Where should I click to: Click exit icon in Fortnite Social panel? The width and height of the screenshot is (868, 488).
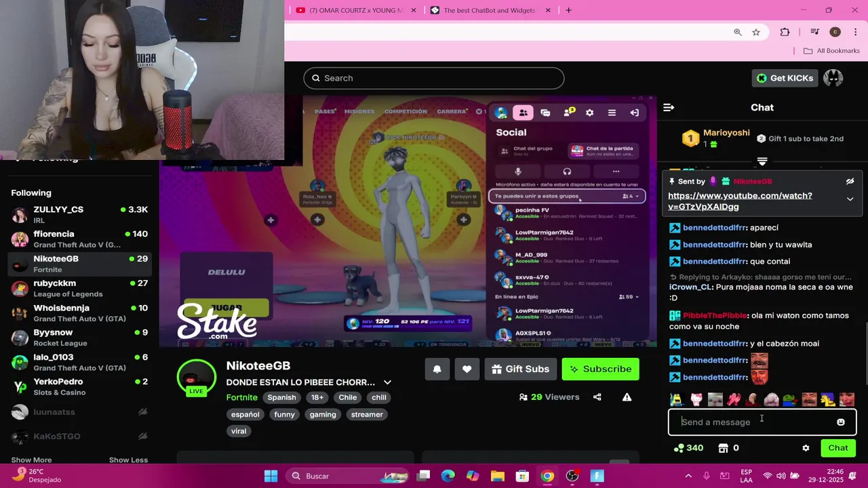[x=634, y=113]
